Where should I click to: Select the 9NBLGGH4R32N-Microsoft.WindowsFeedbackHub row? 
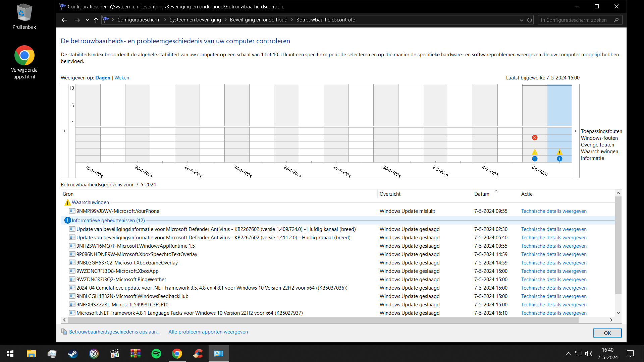338,296
